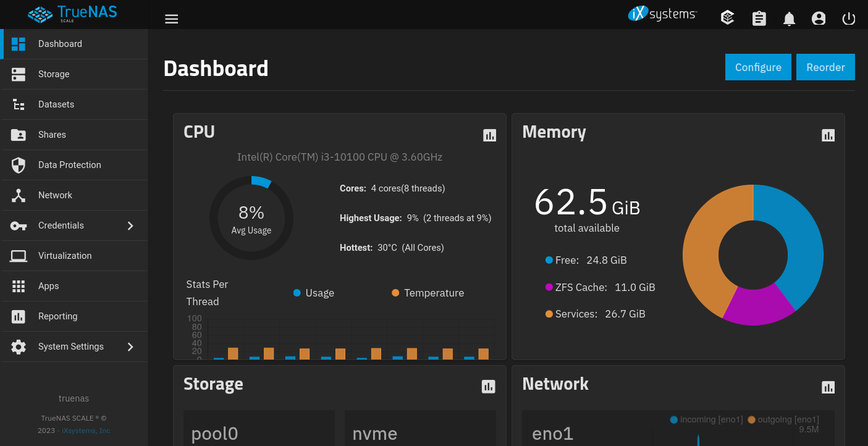
Task: Open Network reports chart icon
Action: tap(828, 387)
